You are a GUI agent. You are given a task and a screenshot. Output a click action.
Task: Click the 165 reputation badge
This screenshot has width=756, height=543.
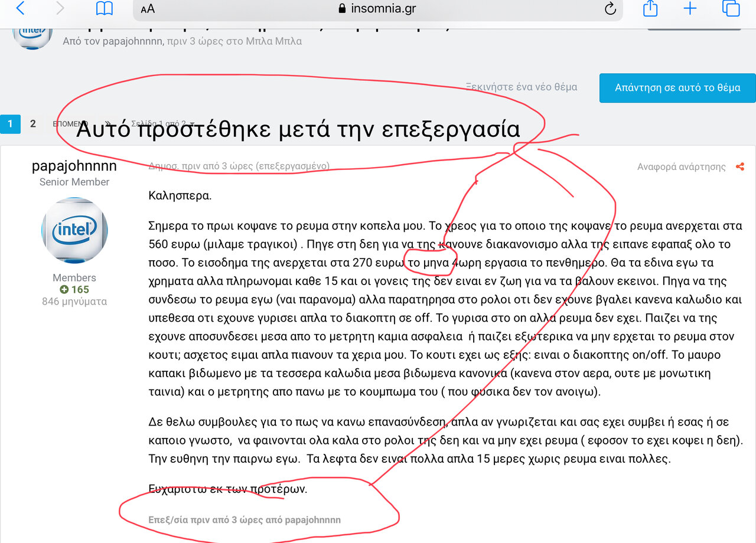tap(74, 290)
